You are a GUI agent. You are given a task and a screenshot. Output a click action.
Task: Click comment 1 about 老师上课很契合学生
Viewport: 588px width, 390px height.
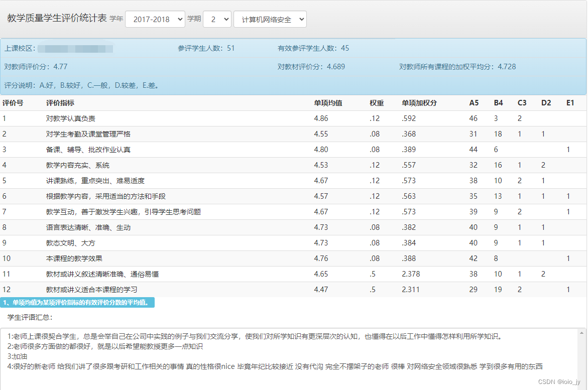[x=255, y=336]
